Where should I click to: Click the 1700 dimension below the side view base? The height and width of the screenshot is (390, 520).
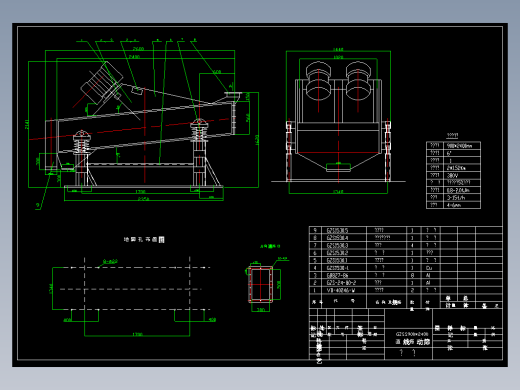pyautogui.click(x=141, y=192)
